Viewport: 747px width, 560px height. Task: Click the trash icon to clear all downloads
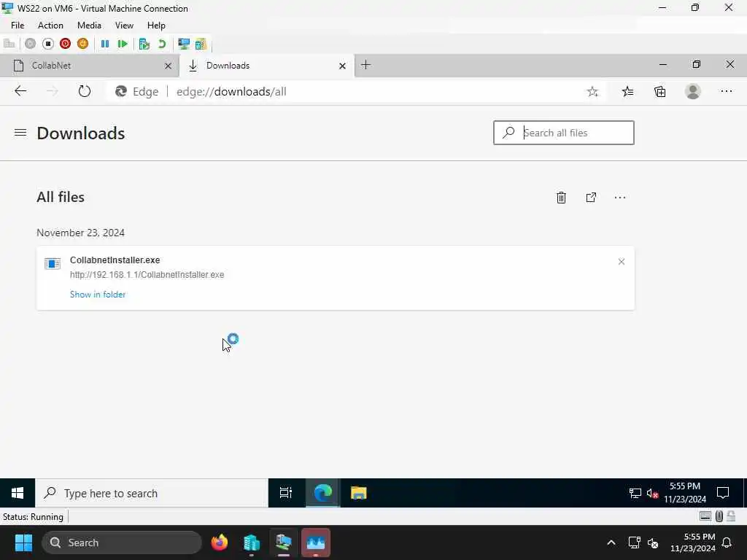[561, 197]
